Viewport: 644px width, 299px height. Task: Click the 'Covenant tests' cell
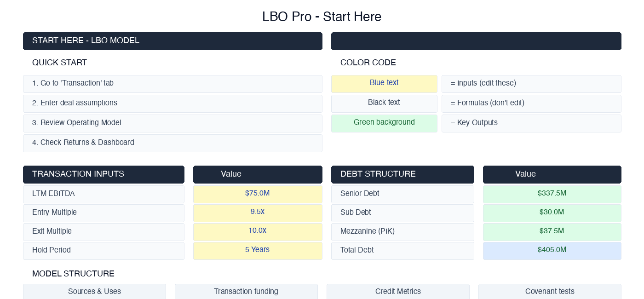pos(550,292)
